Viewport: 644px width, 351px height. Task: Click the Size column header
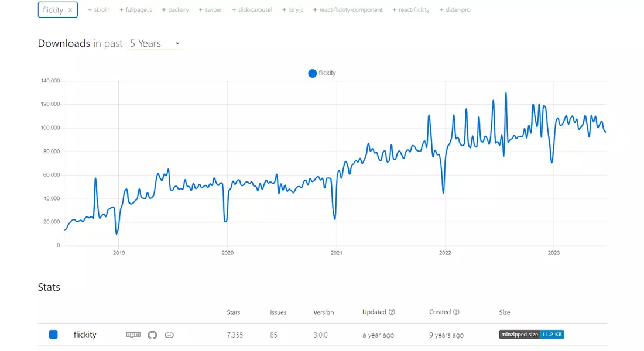pos(504,312)
